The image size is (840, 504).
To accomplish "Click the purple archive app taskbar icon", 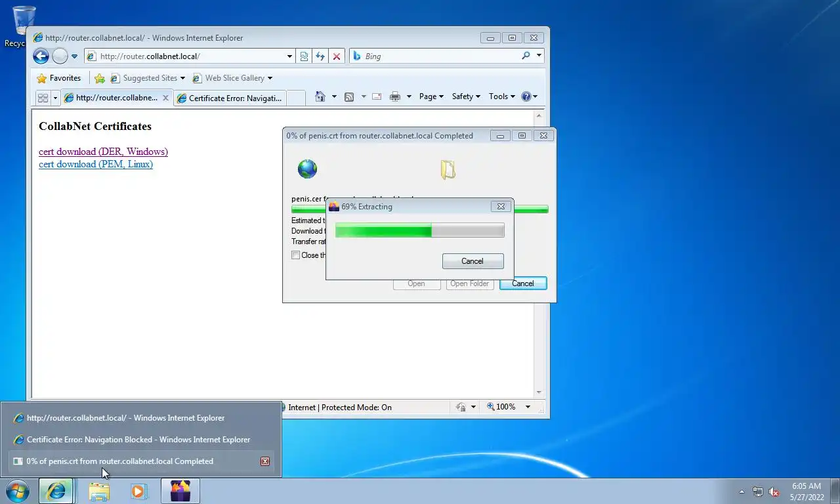I will tap(180, 491).
